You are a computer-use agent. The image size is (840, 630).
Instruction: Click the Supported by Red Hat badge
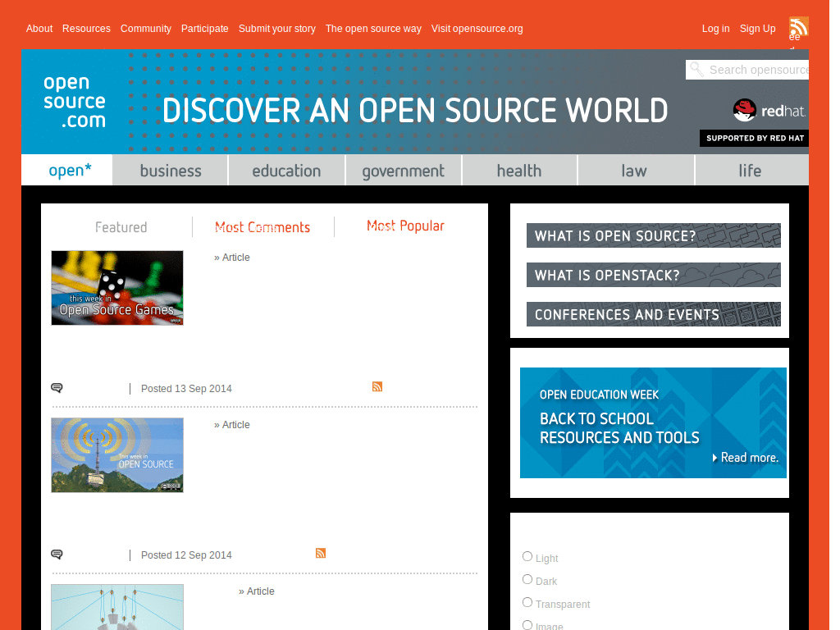[755, 138]
